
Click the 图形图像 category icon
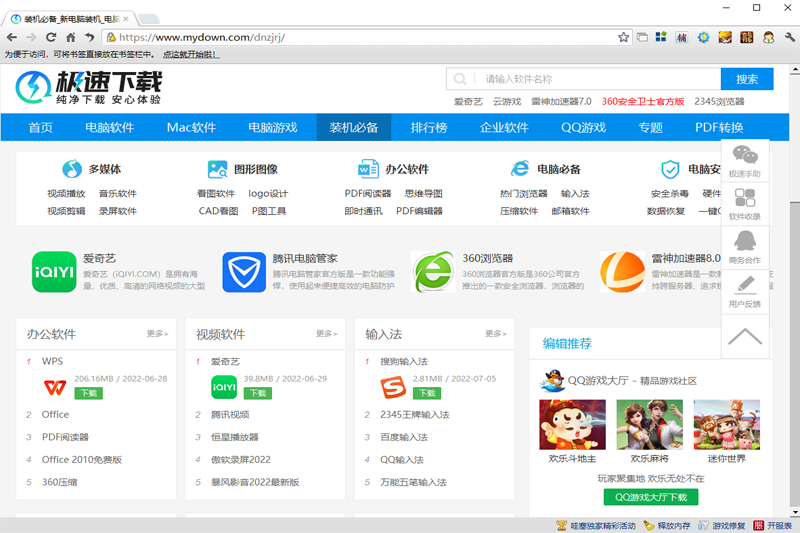(218, 169)
